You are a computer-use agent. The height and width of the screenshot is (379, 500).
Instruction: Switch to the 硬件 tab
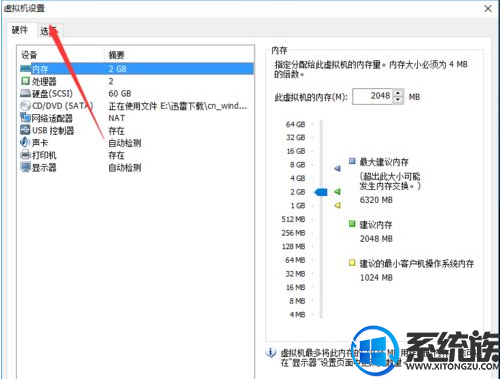tap(20, 30)
